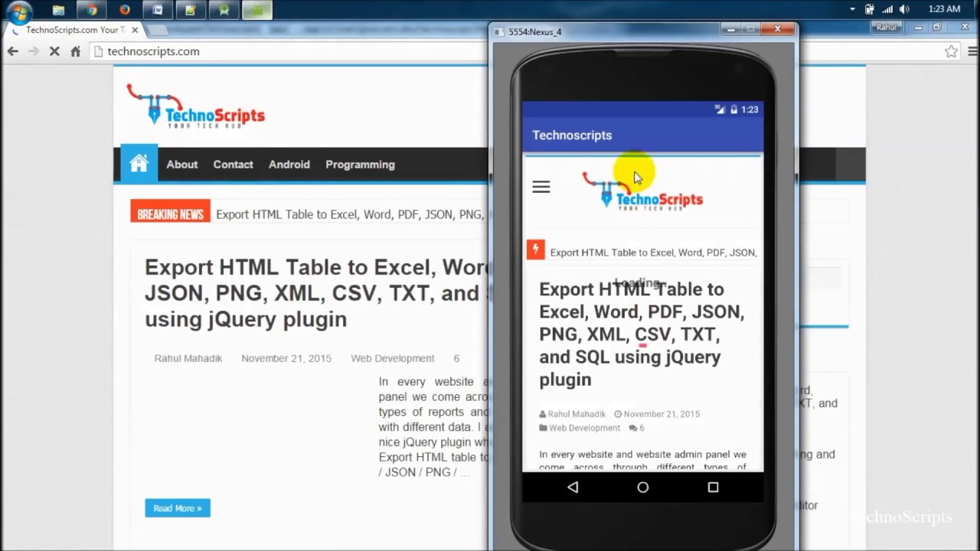Click the browser back arrow
Screen dimensions: 980x551
[x=13, y=51]
